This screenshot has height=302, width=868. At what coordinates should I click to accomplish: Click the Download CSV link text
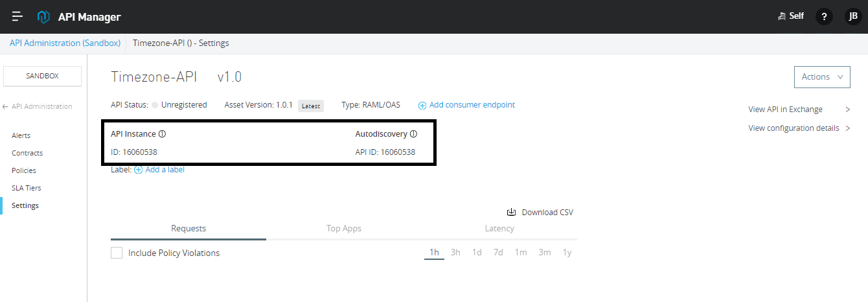coord(547,212)
